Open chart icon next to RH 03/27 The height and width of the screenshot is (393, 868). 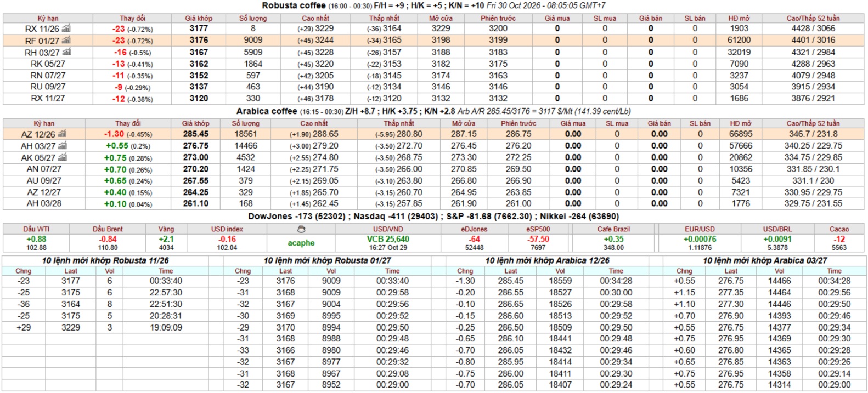(66, 52)
